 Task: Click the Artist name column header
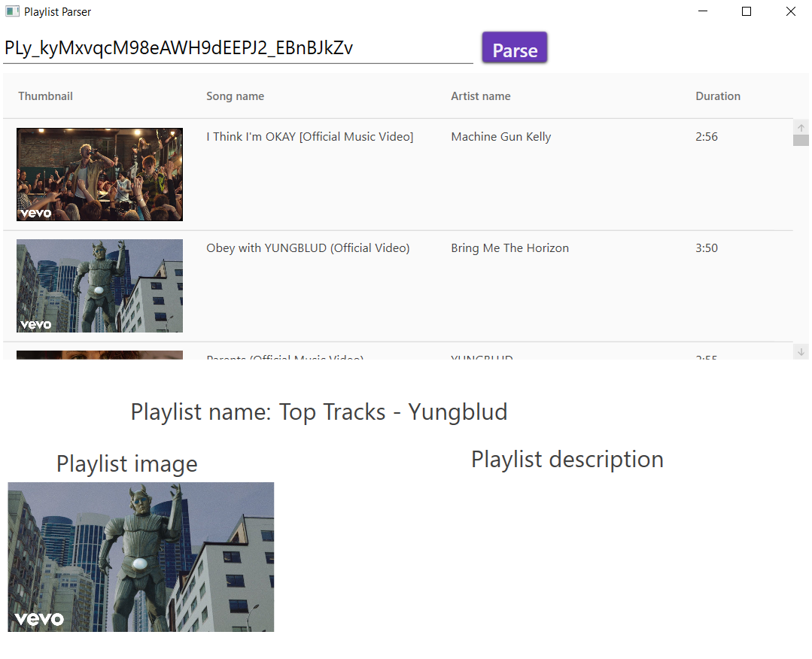[x=480, y=96]
